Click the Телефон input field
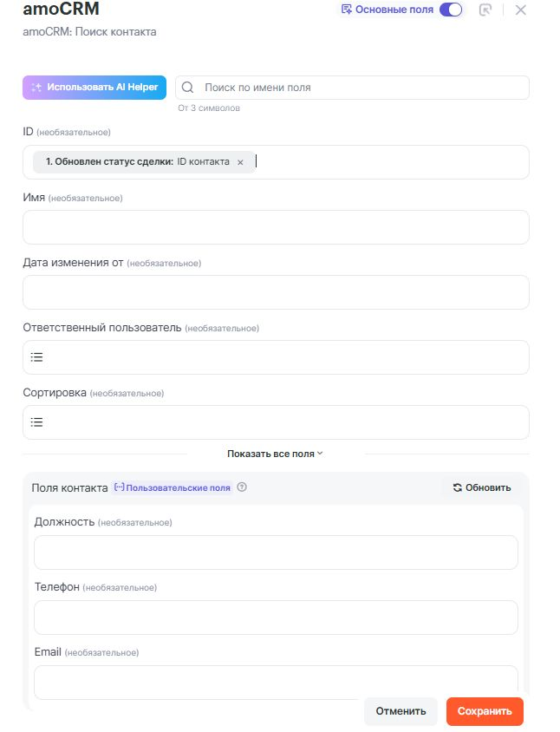This screenshot has width=560, height=732. tap(276, 618)
